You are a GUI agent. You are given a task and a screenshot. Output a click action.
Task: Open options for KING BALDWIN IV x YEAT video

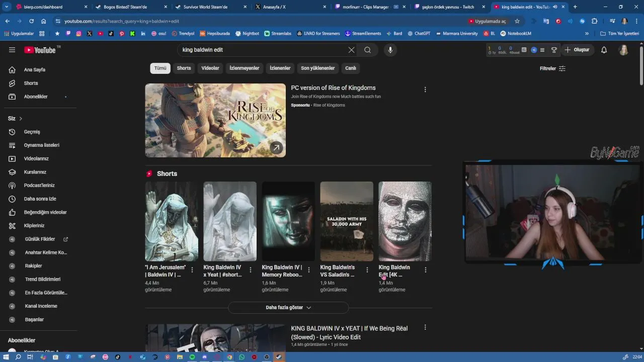click(x=425, y=327)
